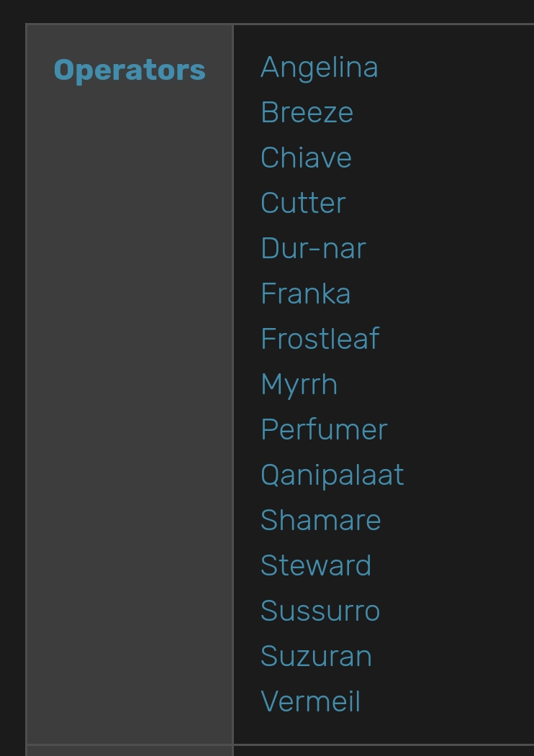Select the Cutter link
Screen dimensions: 534x756
pos(303,203)
